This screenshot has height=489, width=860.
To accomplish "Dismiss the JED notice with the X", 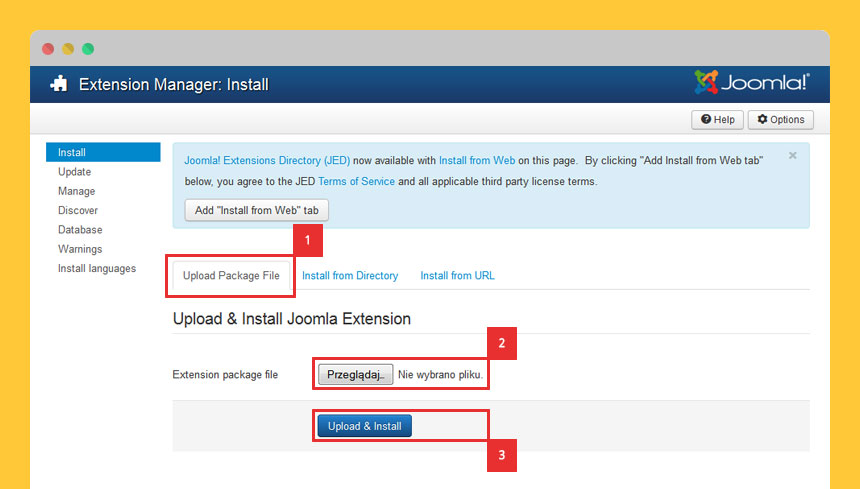I will click(793, 156).
